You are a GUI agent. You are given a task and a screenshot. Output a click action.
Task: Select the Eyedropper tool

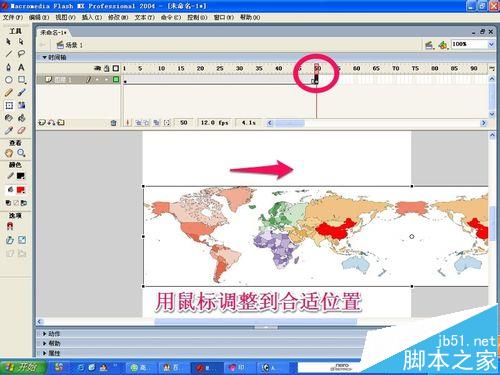point(9,131)
